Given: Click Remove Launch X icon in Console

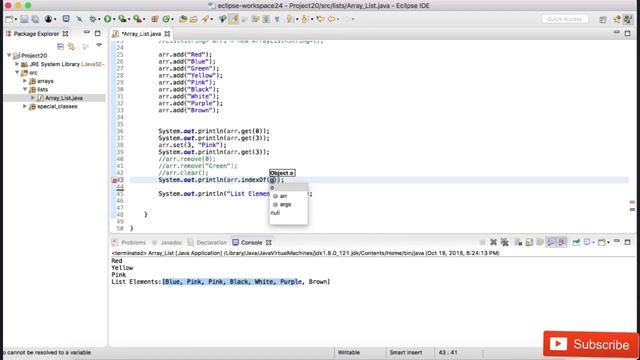Looking at the screenshot, I should coord(493,242).
